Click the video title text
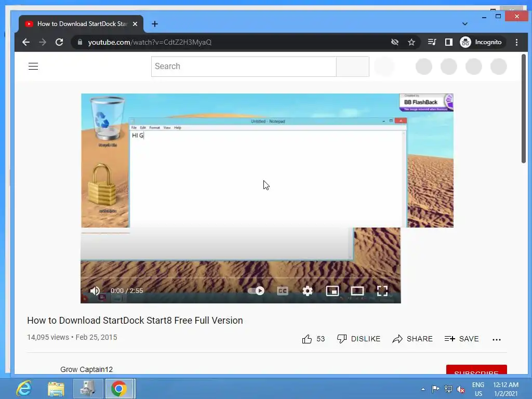This screenshot has width=532, height=399. (135, 321)
